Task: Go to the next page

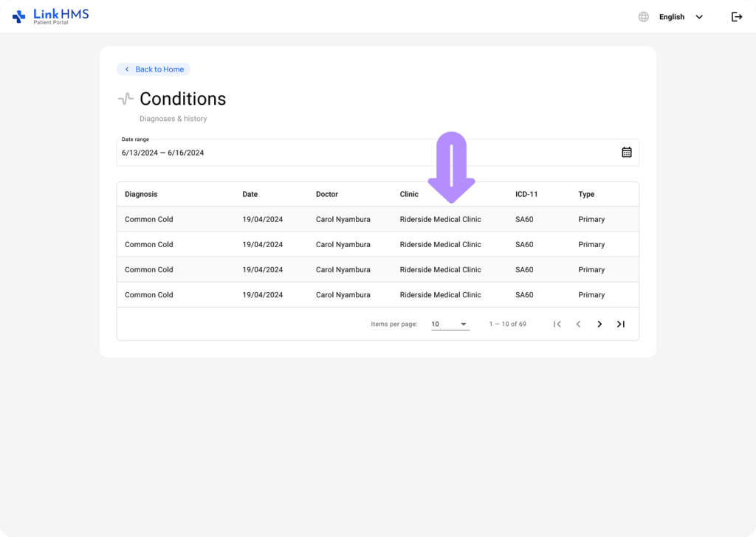Action: [x=599, y=324]
